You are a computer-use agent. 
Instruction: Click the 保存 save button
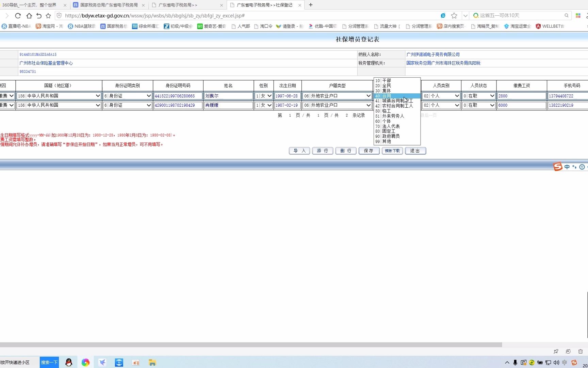pos(369,151)
